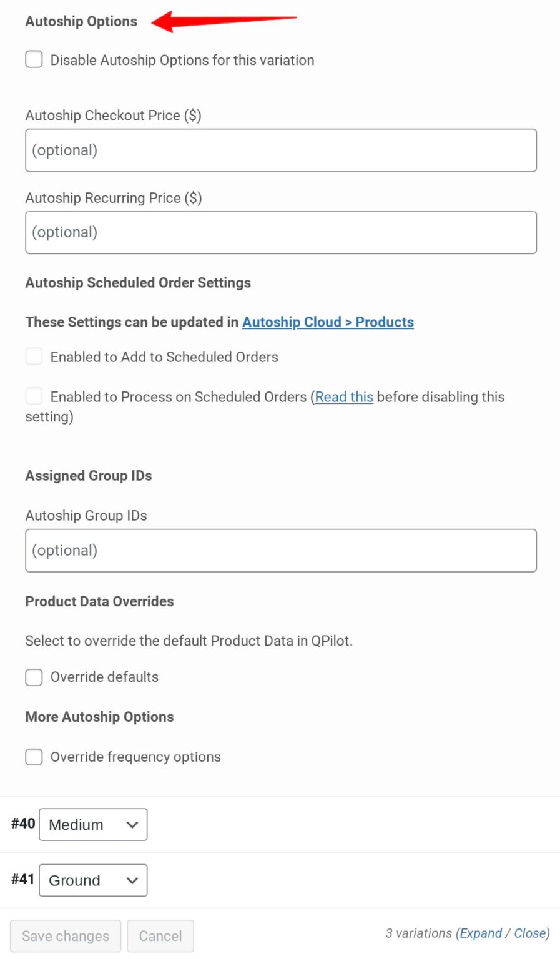Image resolution: width=560 pixels, height=959 pixels.
Task: Click the Cancel button
Action: point(160,936)
